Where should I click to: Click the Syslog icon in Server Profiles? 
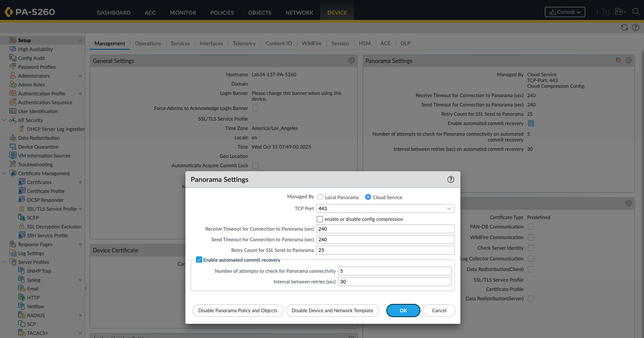(x=22, y=280)
